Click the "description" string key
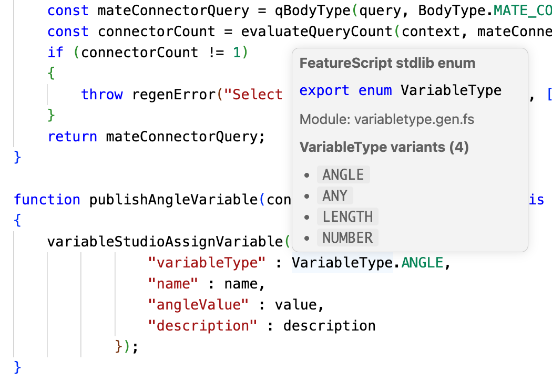 (202, 326)
